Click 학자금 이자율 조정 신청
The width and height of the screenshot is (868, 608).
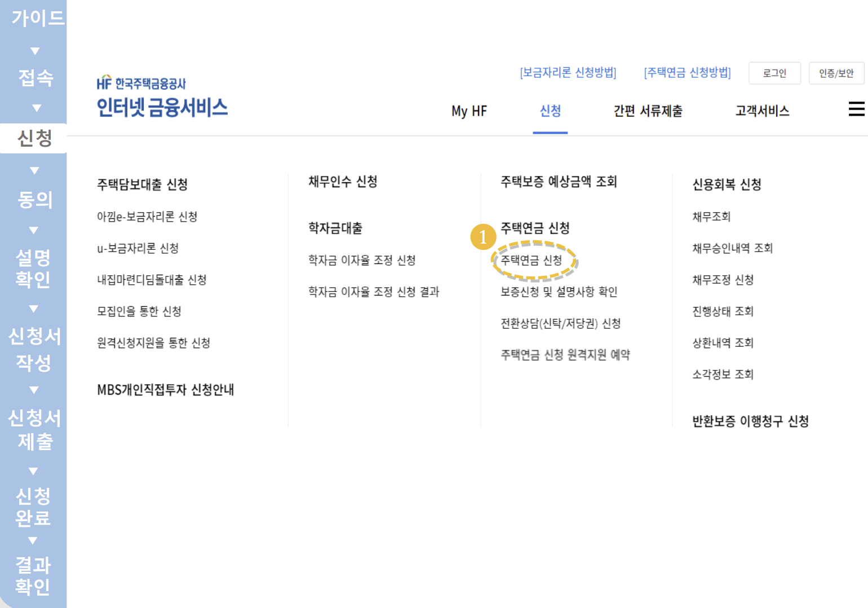coord(362,260)
